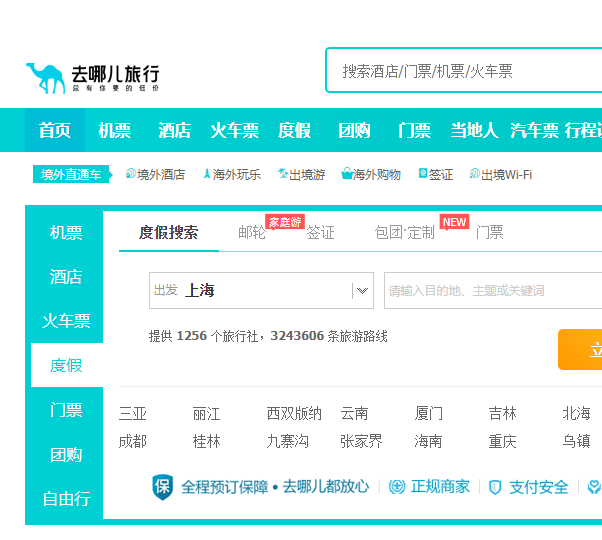Select 度假 in the left sidebar
This screenshot has width=602, height=540.
tap(66, 365)
